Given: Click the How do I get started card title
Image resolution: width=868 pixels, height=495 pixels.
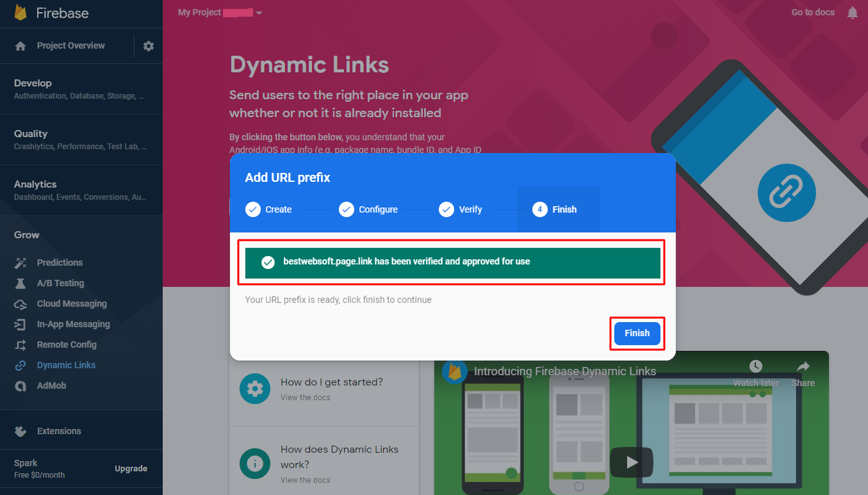Looking at the screenshot, I should [x=332, y=382].
